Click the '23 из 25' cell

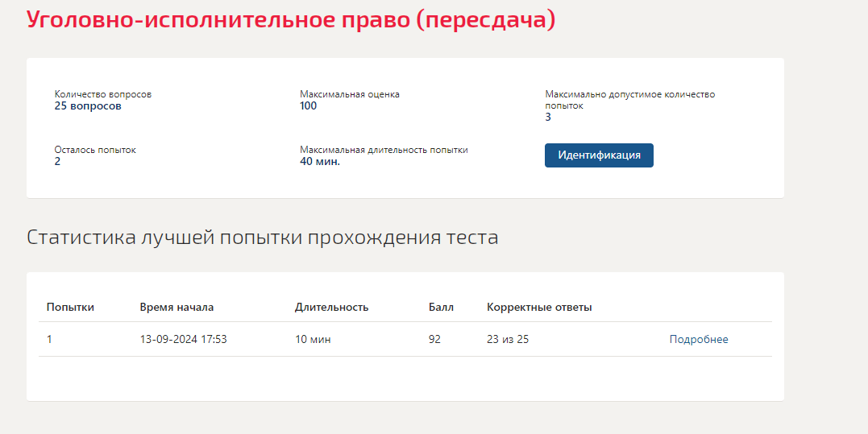click(508, 340)
